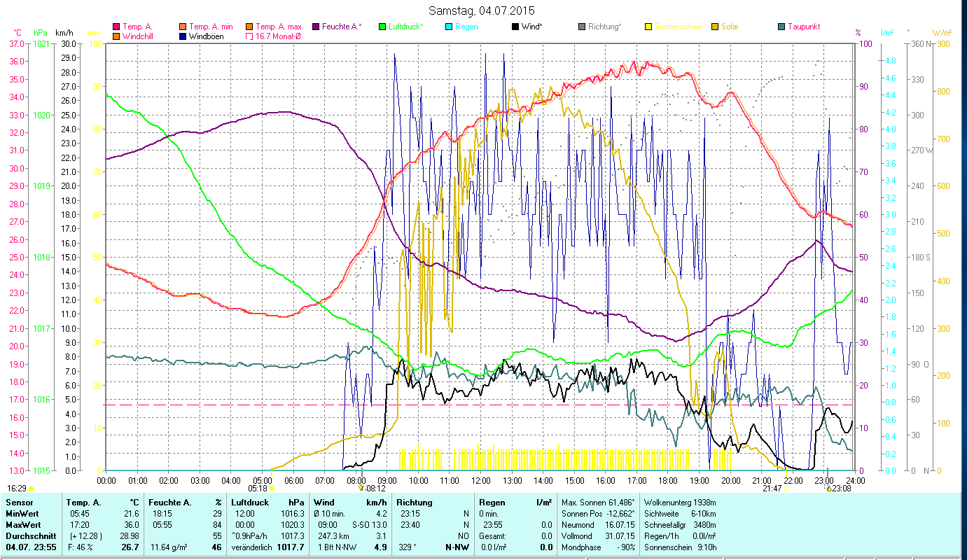Click the orange Windchill legend square
This screenshot has height=560, width=967.
116,36
